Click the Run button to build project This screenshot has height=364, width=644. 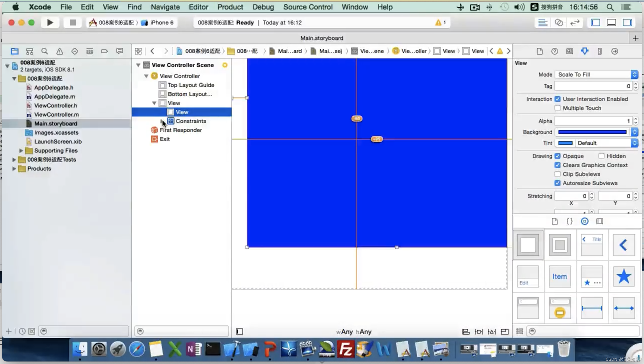click(x=50, y=22)
